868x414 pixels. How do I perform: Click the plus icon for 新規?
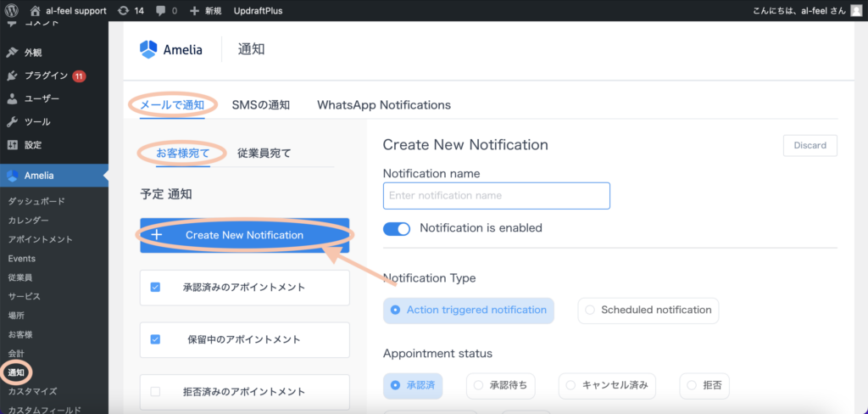194,11
